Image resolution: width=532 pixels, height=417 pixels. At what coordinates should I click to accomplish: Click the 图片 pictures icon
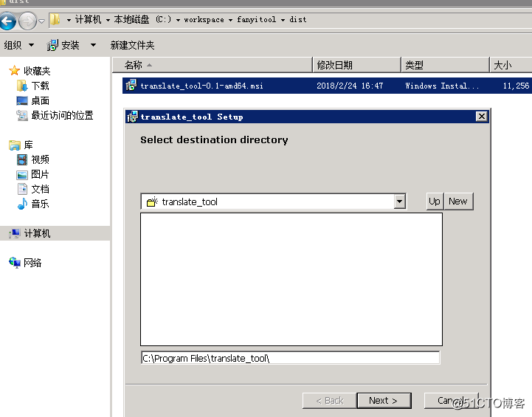pyautogui.click(x=22, y=175)
